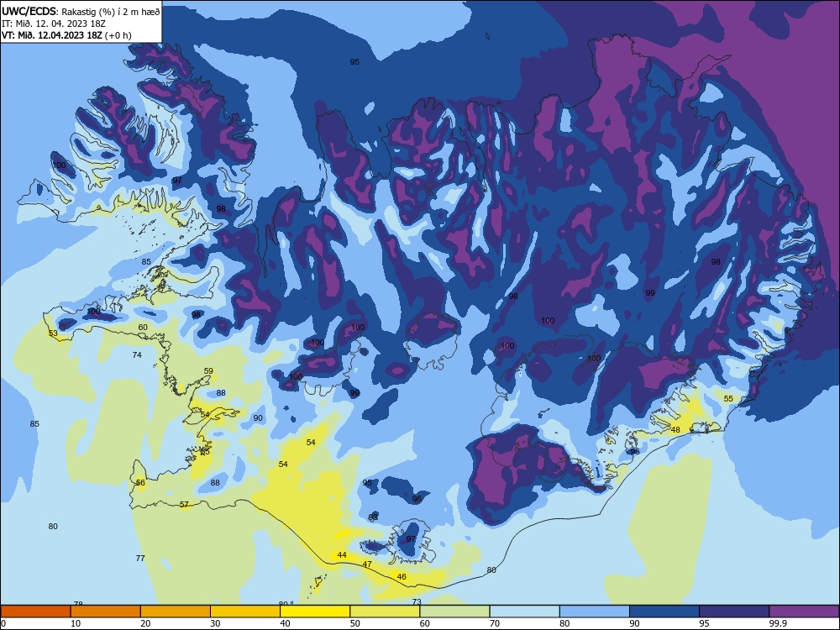Select the 'IT: Mið. 12. 04. 2023 18Z' line
The image size is (840, 630).
click(x=54, y=23)
